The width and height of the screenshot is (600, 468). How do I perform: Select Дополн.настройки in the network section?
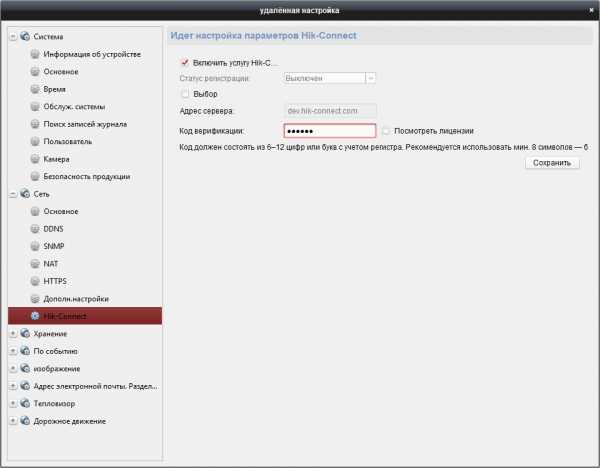[75, 299]
